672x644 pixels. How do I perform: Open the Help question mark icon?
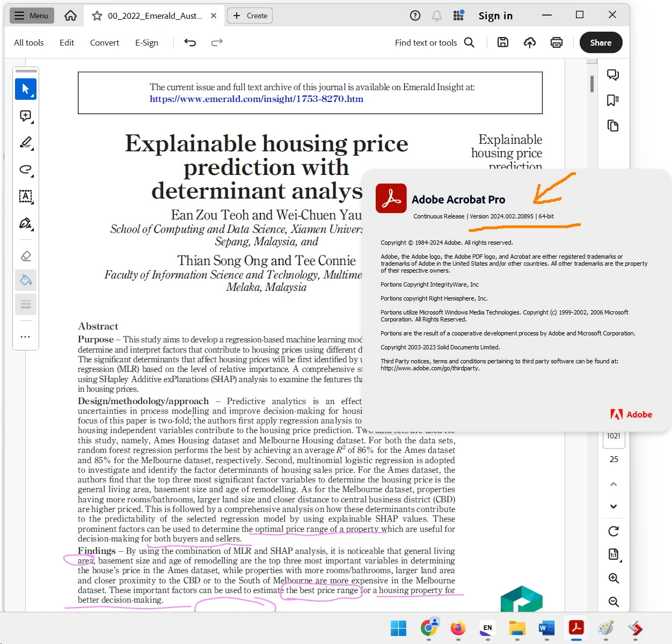[415, 16]
